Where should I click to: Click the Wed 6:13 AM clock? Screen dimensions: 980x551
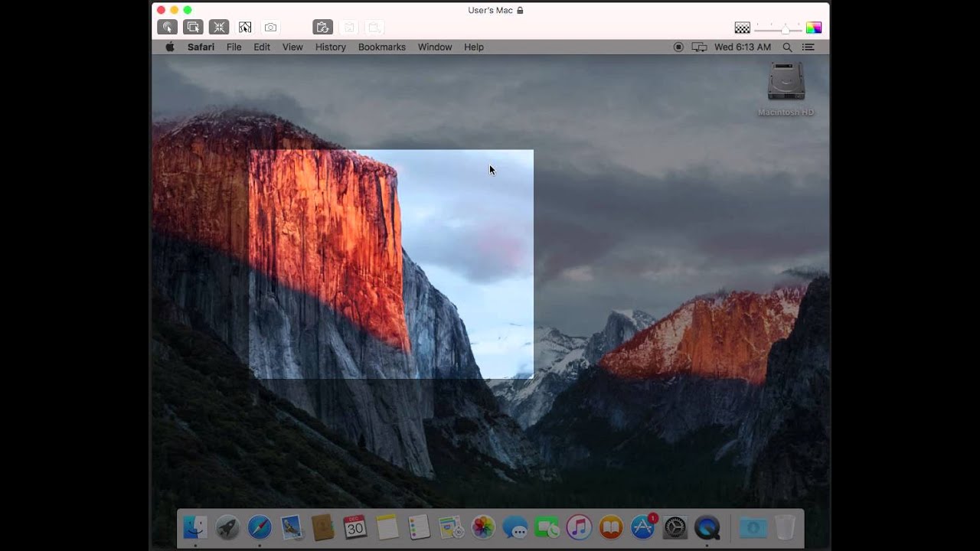coord(743,47)
